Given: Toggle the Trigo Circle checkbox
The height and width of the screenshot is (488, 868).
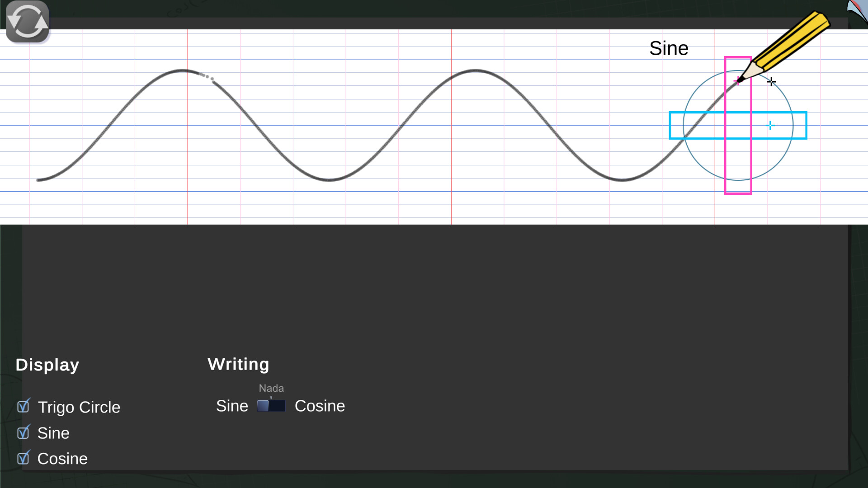Looking at the screenshot, I should tap(24, 407).
